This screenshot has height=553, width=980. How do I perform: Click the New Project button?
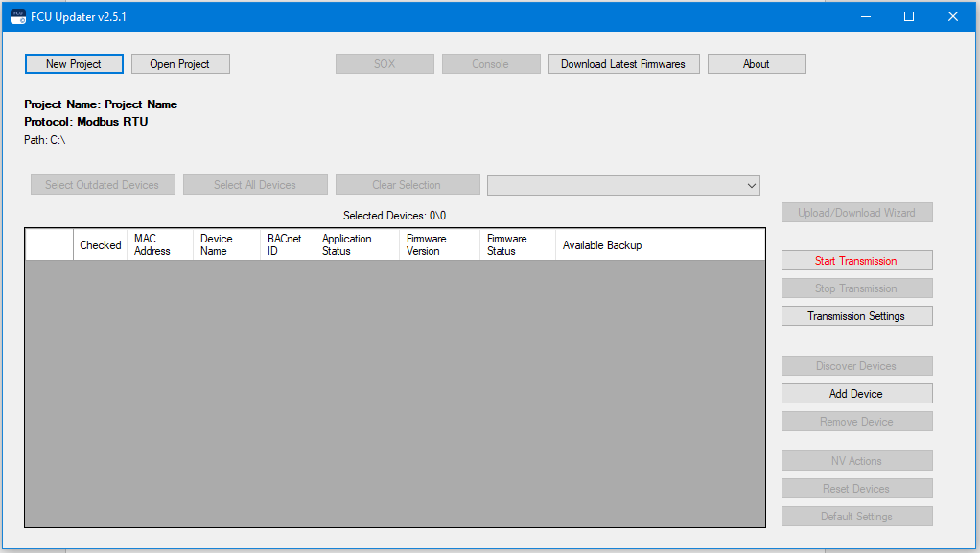74,64
